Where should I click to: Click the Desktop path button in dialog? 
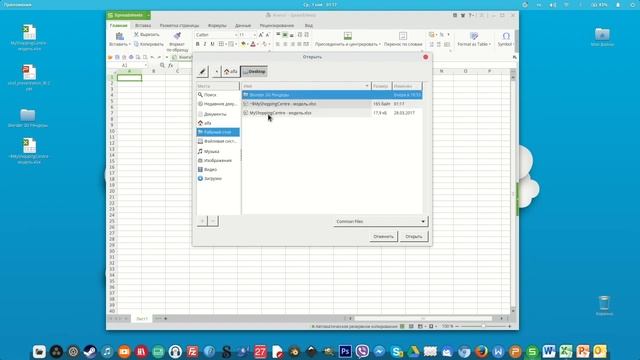point(254,71)
